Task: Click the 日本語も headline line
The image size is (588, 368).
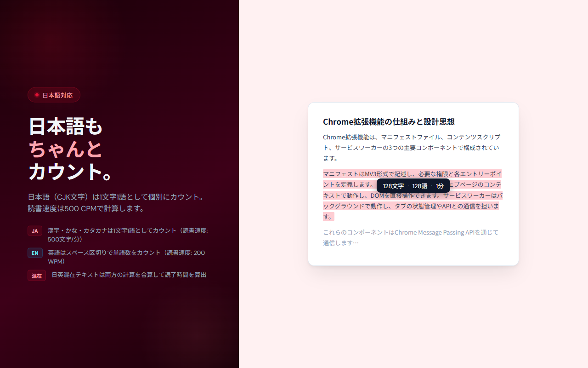Action: (x=65, y=126)
